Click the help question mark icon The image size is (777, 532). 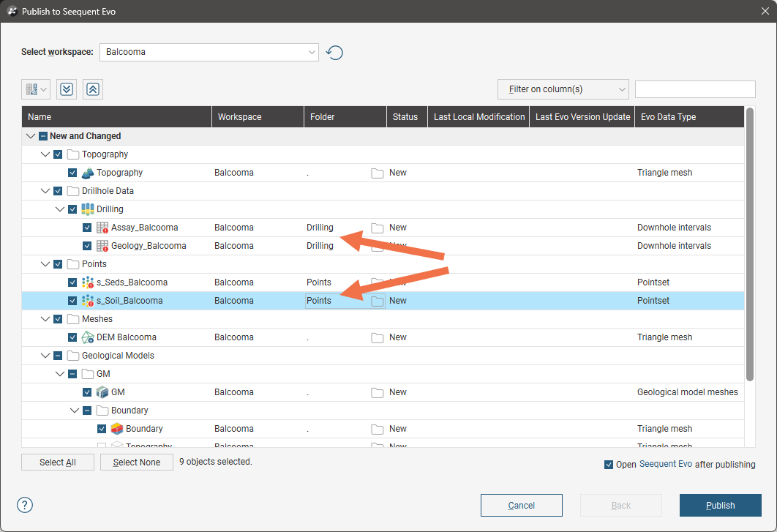25,505
